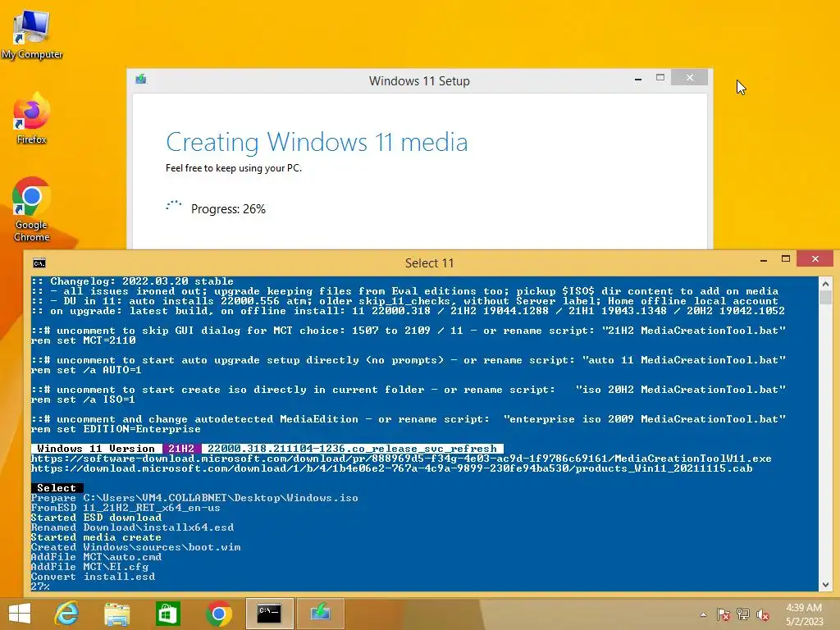Open the Select 11 console system menu icon
The width and height of the screenshot is (840, 630).
coord(39,263)
